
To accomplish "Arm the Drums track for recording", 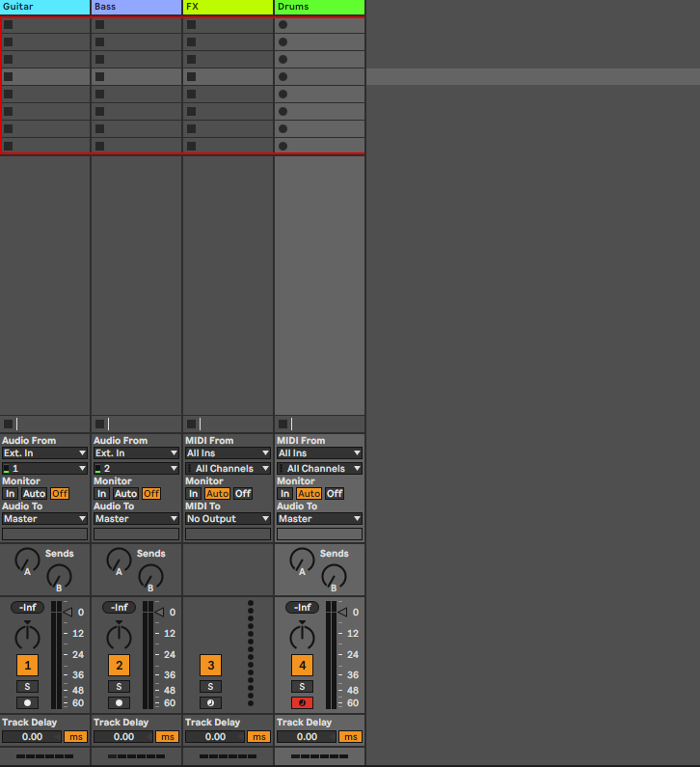I will click(302, 702).
